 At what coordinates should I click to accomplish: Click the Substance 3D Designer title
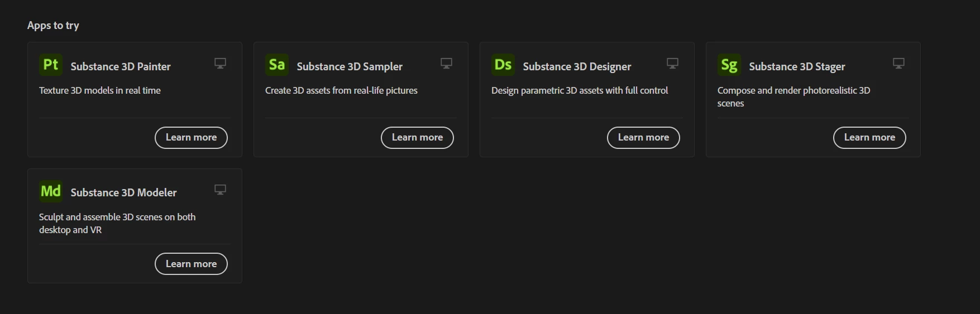(x=577, y=66)
